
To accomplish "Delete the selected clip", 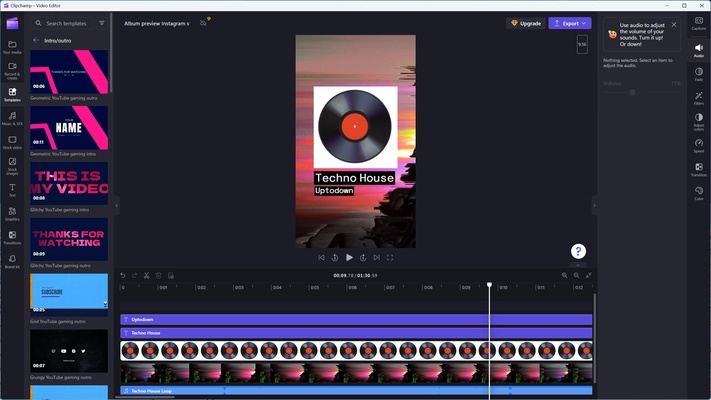I will [159, 275].
